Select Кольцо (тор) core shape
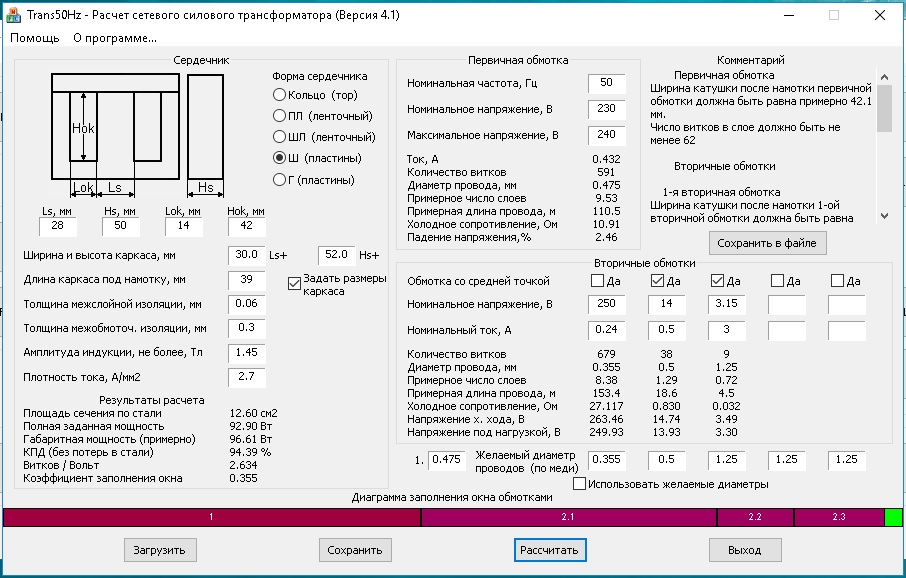Screen dimensions: 906x578 click(315, 95)
